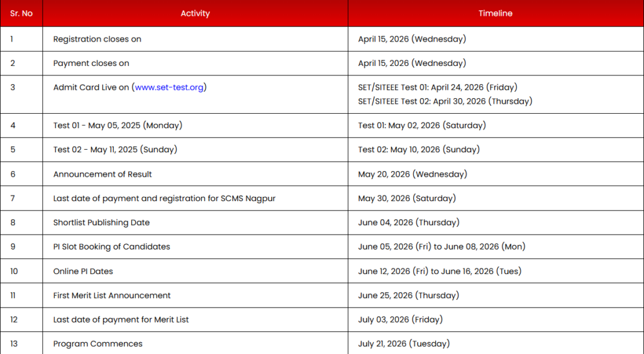Screen dimensions: 644x354
Task: Select the Registration closes on cell
Action: click(x=195, y=39)
